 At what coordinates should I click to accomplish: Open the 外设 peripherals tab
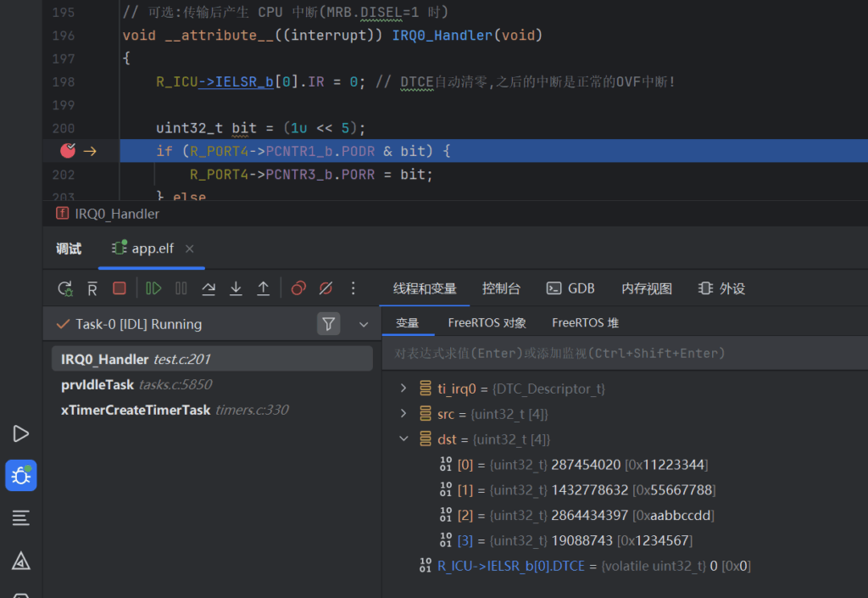pos(721,288)
